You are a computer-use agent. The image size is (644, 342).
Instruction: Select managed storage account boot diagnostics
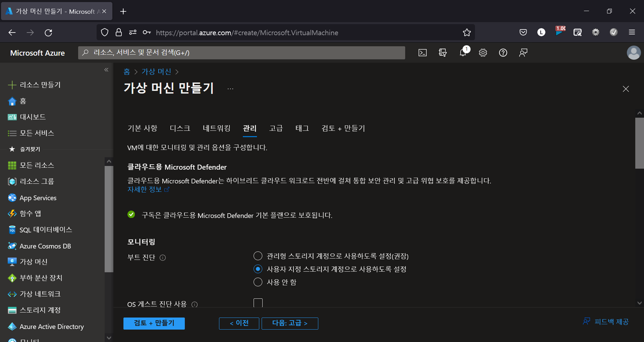(x=258, y=256)
